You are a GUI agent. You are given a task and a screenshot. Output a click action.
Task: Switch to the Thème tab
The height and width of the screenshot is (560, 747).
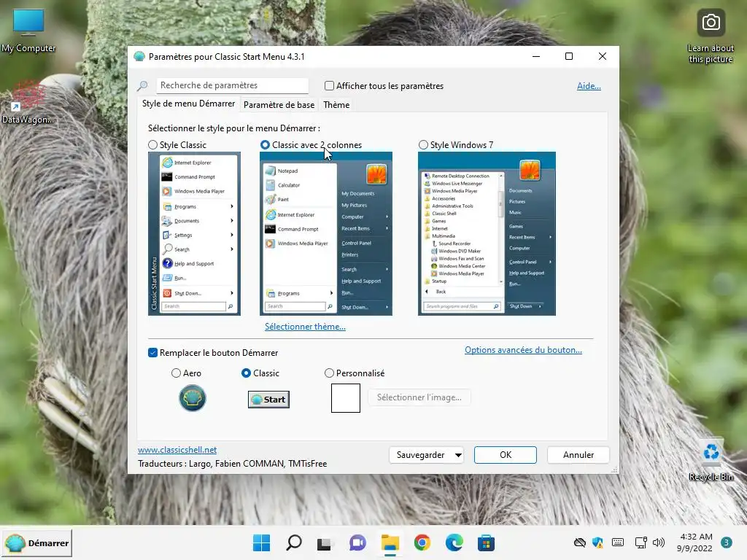click(336, 105)
